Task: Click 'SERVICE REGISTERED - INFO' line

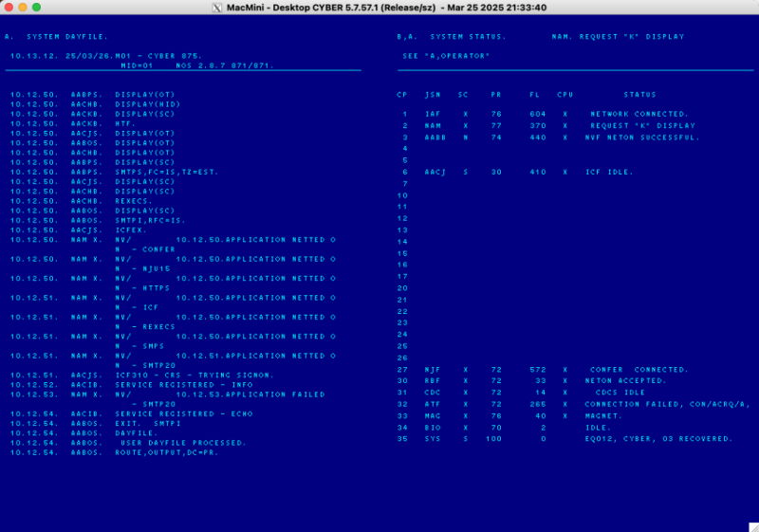Action: click(132, 385)
